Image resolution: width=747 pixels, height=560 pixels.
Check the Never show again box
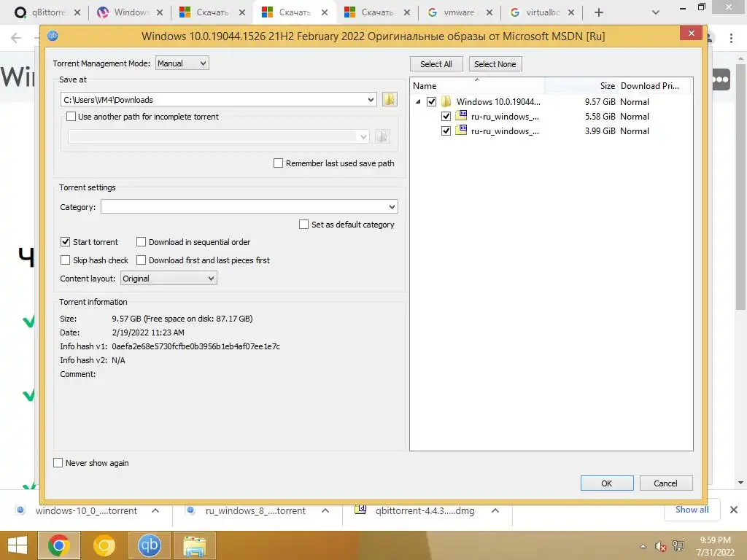[x=58, y=462]
